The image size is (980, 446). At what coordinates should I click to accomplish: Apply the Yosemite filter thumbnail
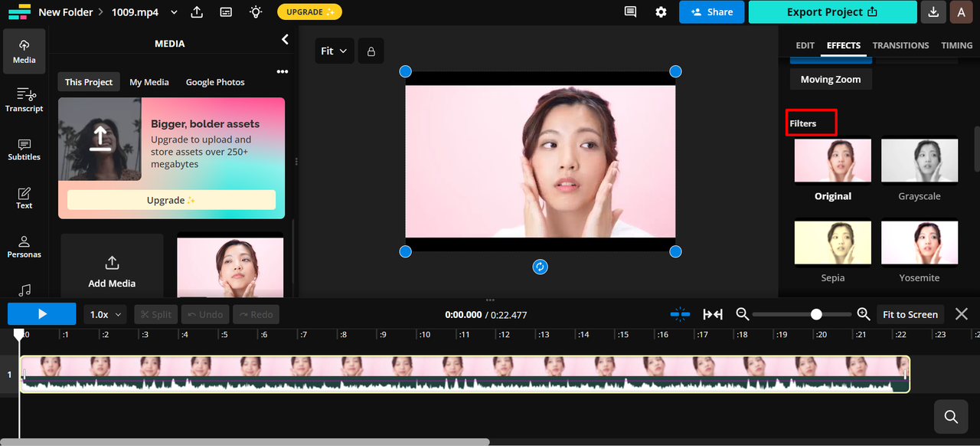click(920, 243)
